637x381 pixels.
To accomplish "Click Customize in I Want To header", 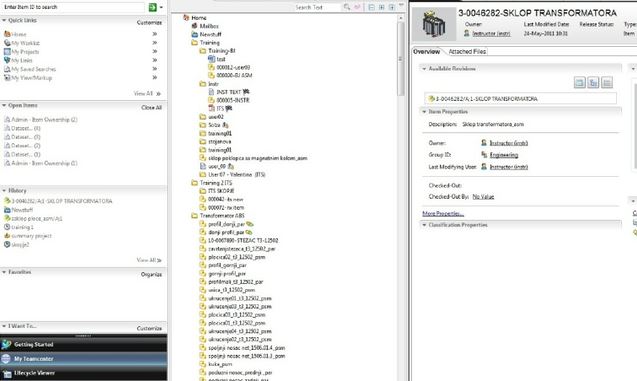I will pyautogui.click(x=149, y=328).
